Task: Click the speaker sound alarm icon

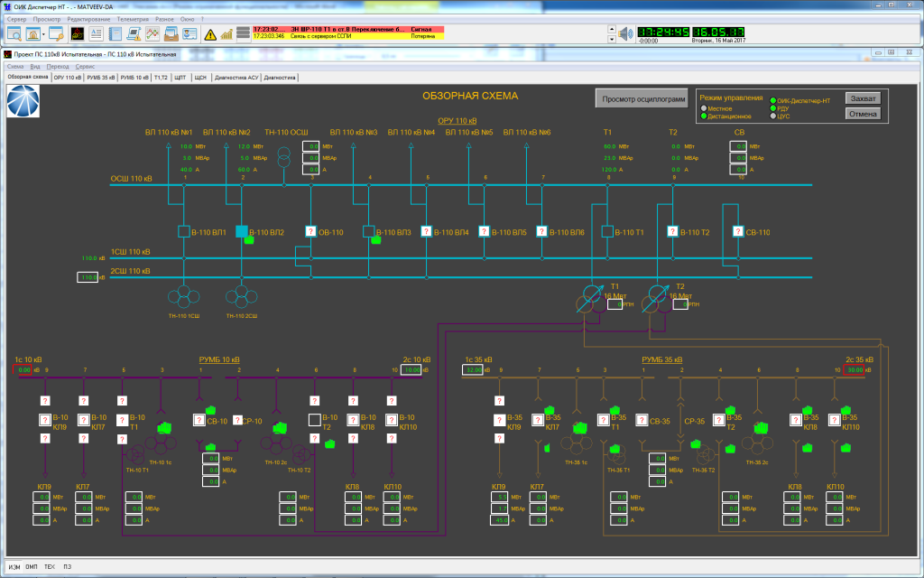Action: (x=626, y=33)
